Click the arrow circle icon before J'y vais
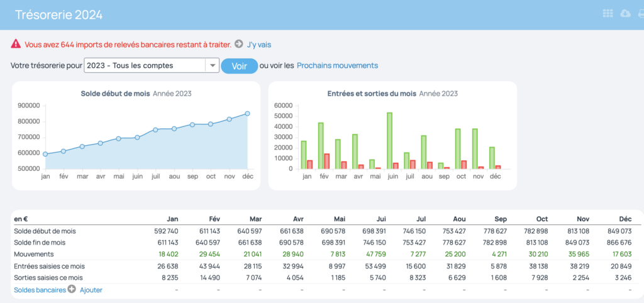The height and width of the screenshot is (303, 644). click(x=238, y=44)
